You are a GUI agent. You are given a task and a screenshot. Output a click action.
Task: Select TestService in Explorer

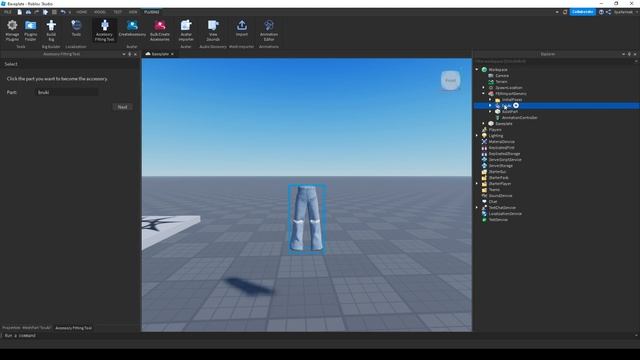click(x=498, y=220)
